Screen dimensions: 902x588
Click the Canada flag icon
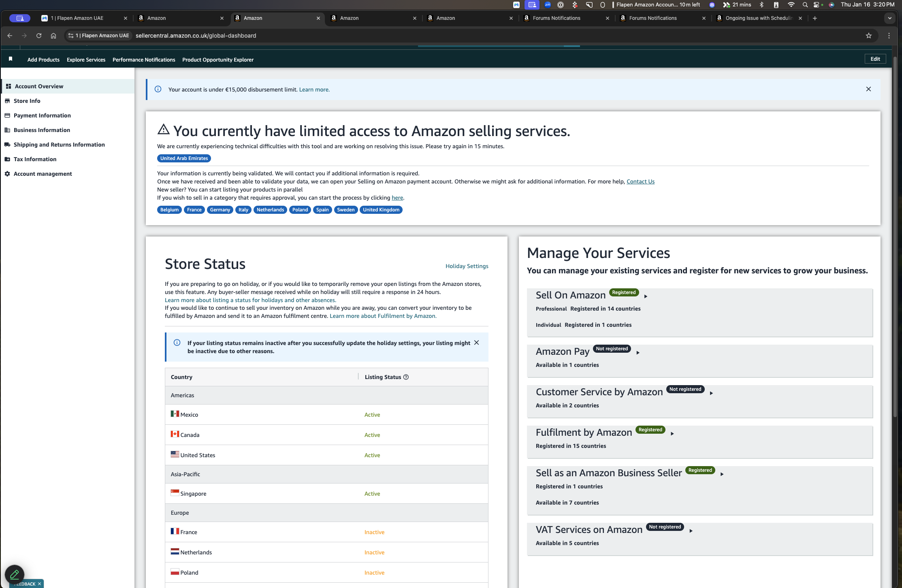(x=175, y=434)
